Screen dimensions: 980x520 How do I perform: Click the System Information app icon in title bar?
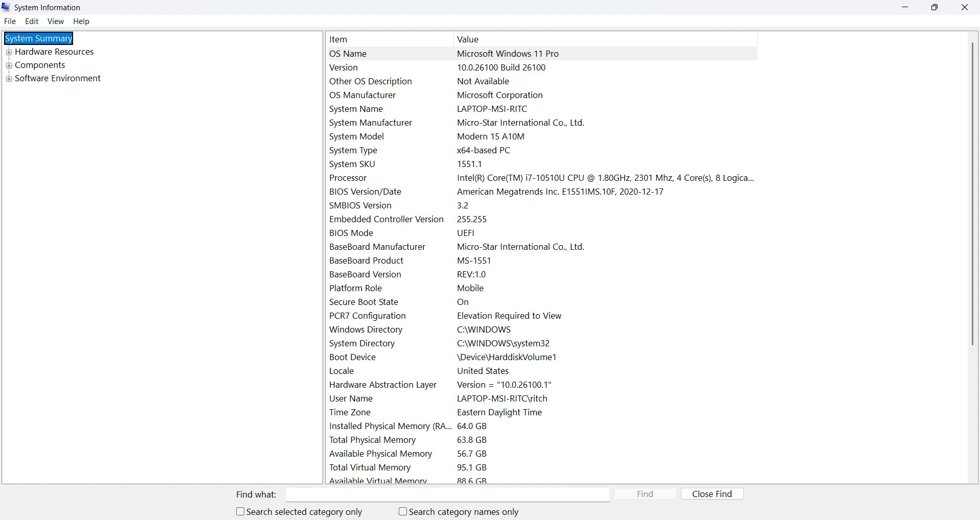click(x=6, y=7)
